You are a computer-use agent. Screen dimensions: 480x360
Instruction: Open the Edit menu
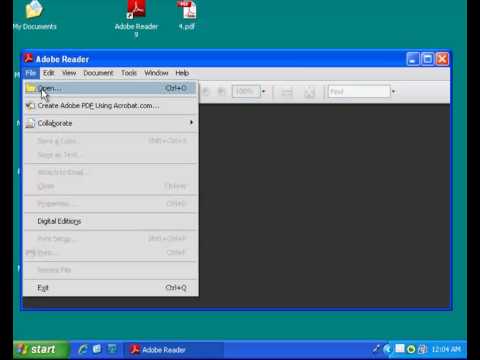pos(49,73)
